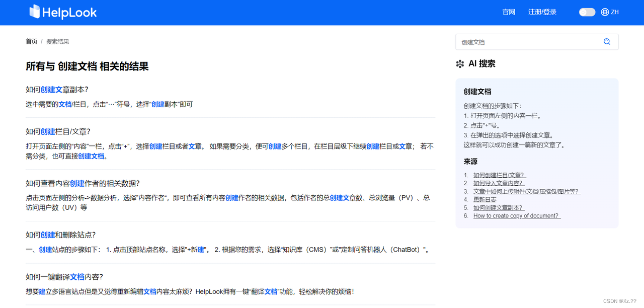644x308 pixels.
Task: Open source link 更新日志
Action: click(x=485, y=199)
